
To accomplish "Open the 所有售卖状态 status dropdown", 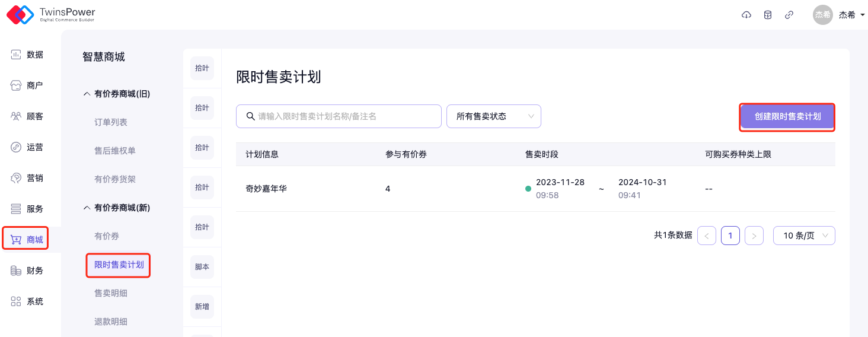I will [x=493, y=116].
